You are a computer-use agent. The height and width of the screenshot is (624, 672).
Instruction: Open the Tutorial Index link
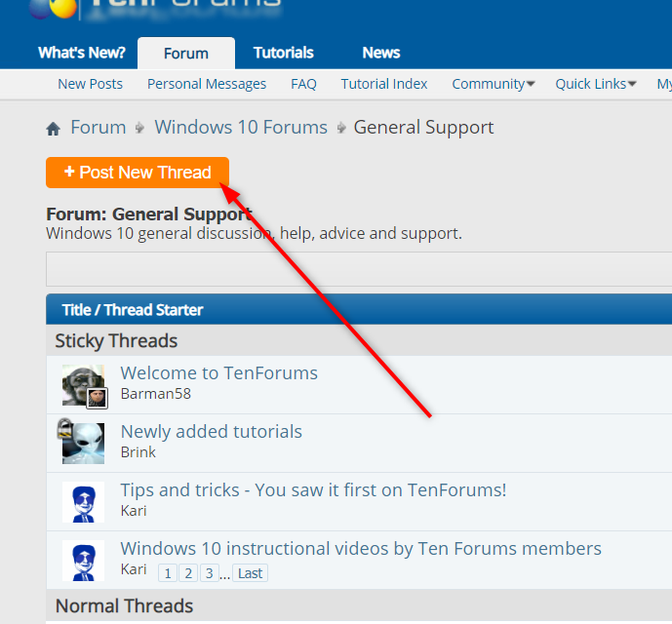pos(384,84)
